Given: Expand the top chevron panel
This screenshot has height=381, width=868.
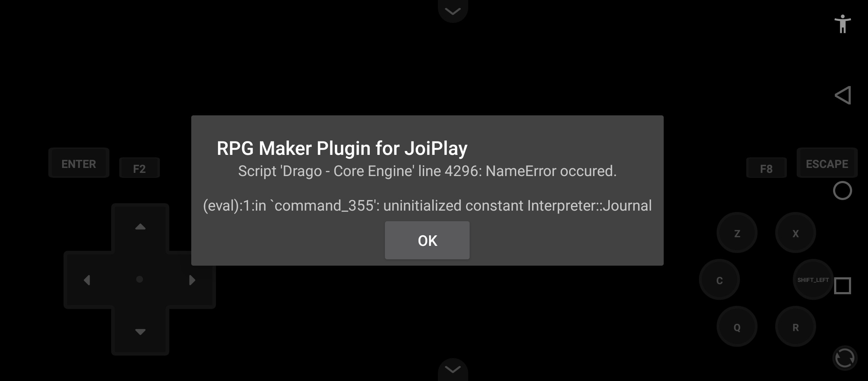Looking at the screenshot, I should 453,11.
